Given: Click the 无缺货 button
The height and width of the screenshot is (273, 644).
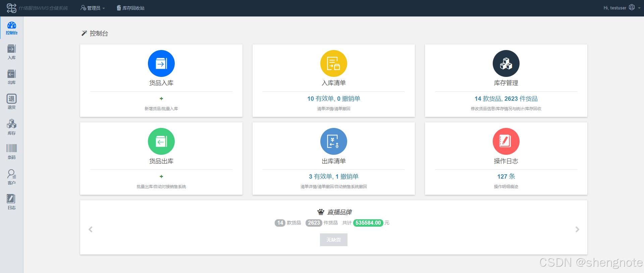Looking at the screenshot, I should pyautogui.click(x=333, y=240).
